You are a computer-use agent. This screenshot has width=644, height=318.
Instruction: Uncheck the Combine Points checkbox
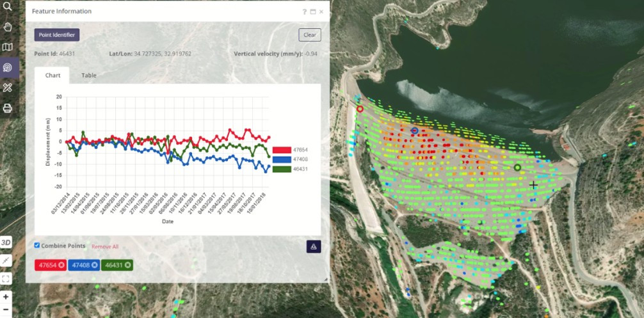pyautogui.click(x=36, y=245)
